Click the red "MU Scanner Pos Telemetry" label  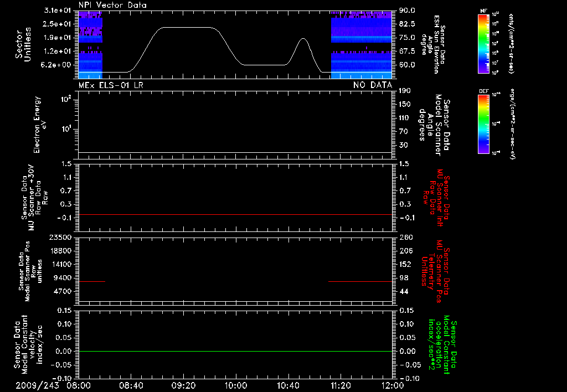[x=436, y=271]
